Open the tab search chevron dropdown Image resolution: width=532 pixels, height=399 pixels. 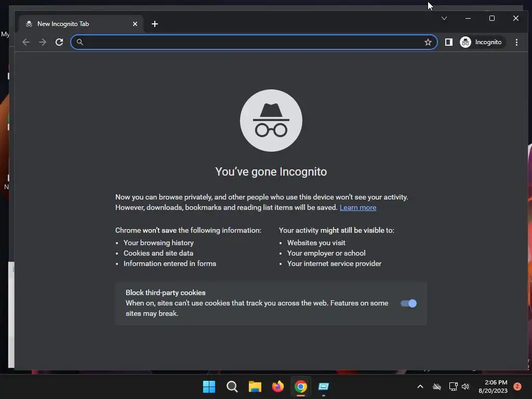point(444,18)
